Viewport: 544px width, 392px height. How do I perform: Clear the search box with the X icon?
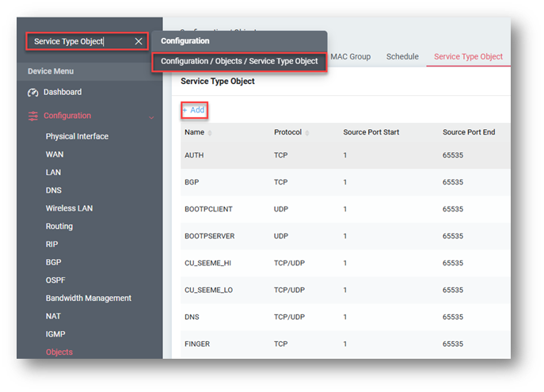click(x=139, y=41)
